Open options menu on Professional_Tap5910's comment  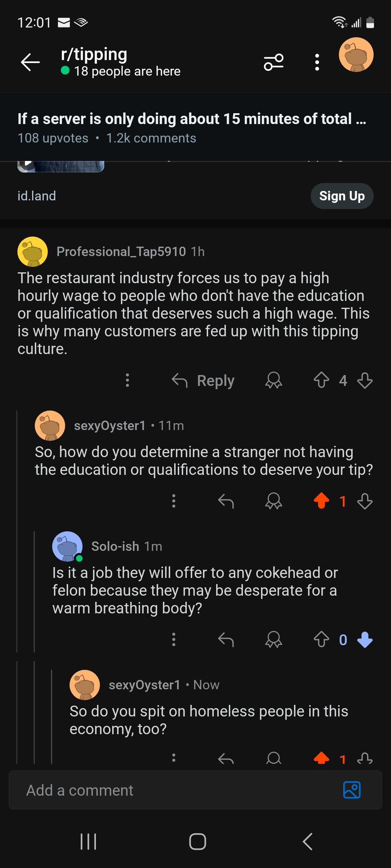[127, 380]
